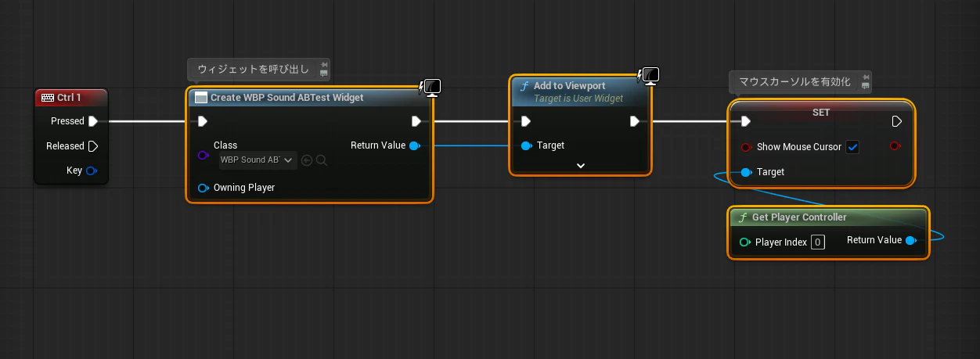Viewport: 980px width, 359px height.
Task: Click the magnifier browse icon beside Class
Action: coord(321,160)
